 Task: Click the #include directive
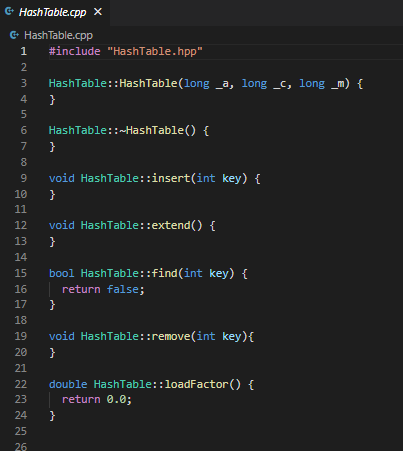[x=75, y=51]
